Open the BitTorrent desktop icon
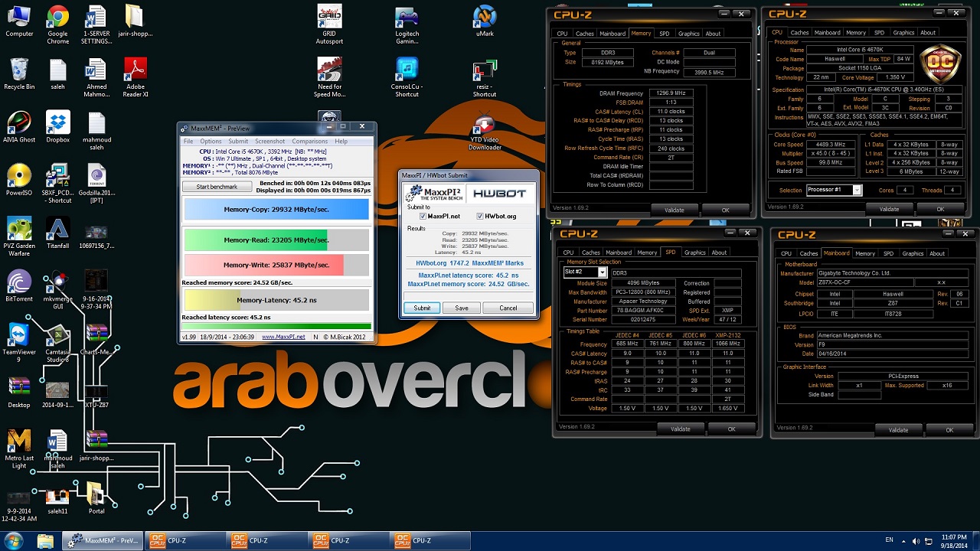The height and width of the screenshot is (551, 980). 18,282
